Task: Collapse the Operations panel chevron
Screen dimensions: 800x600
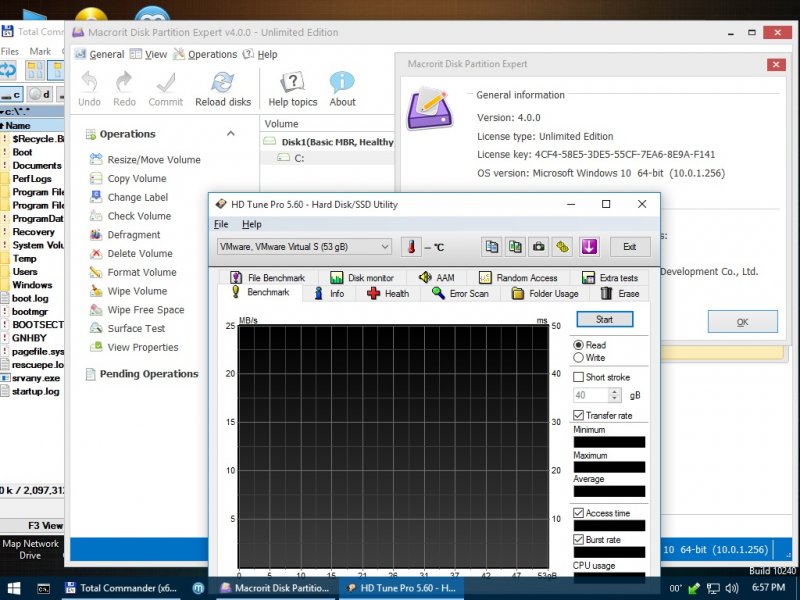Action: click(231, 134)
